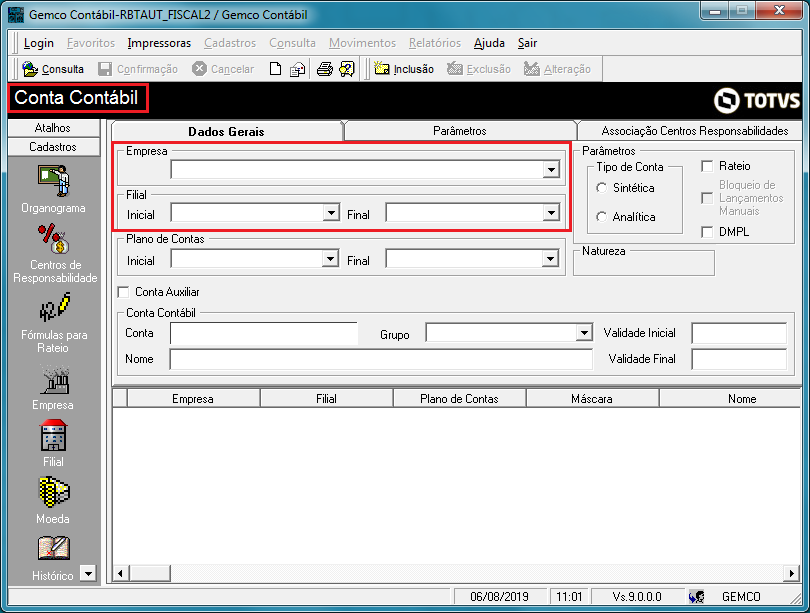This screenshot has height=613, width=810.
Task: Open the Filial Inicial dropdown
Action: coord(331,212)
